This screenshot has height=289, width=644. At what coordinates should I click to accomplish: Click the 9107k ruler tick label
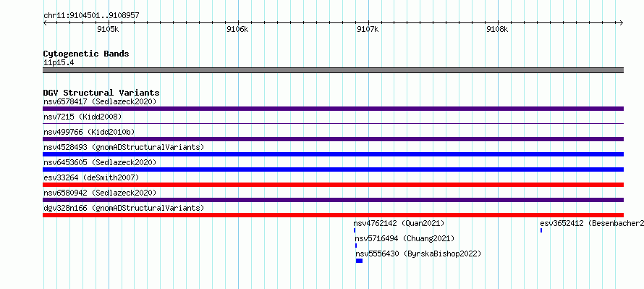368,29
